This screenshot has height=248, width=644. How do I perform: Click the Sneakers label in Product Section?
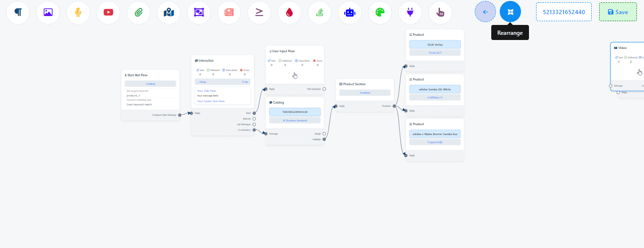coord(365,93)
